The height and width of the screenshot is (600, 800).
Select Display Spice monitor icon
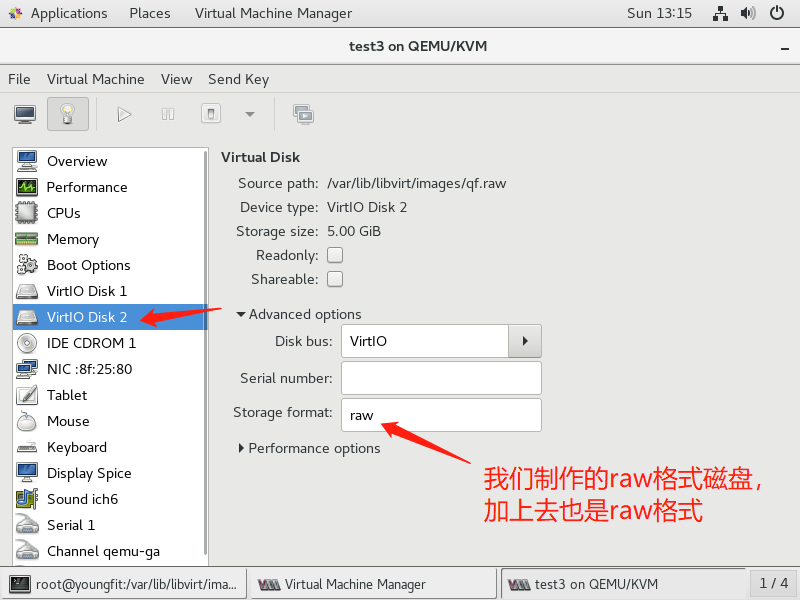click(x=27, y=473)
